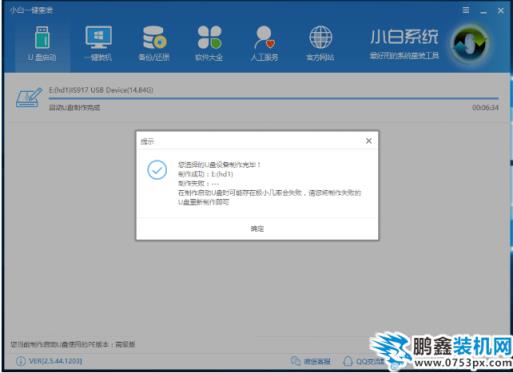Click the 启动U盘制作完成 status text
Viewport: 513px width, 373px height.
coord(75,108)
